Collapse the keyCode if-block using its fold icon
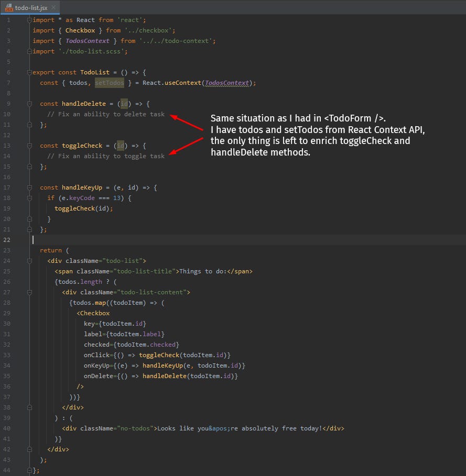Viewport: 466px width, 476px height. point(29,197)
